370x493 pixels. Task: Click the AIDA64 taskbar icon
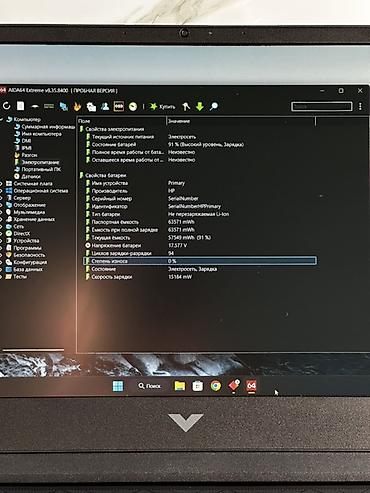pos(251,386)
